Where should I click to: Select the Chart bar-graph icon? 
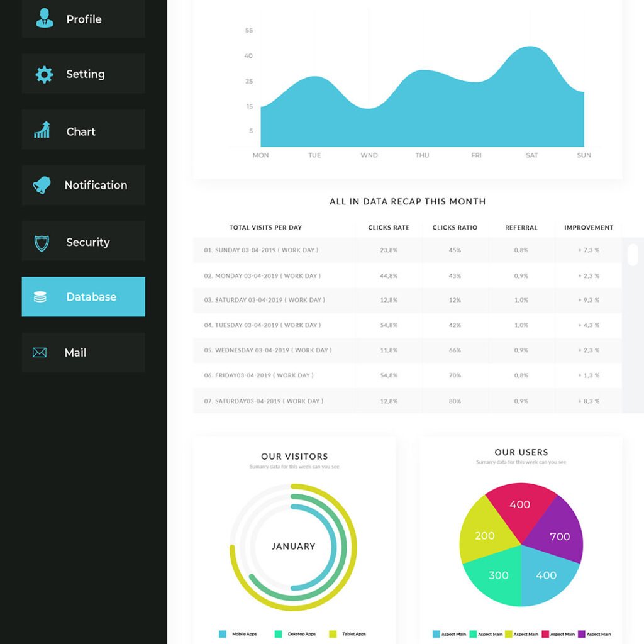coord(42,130)
